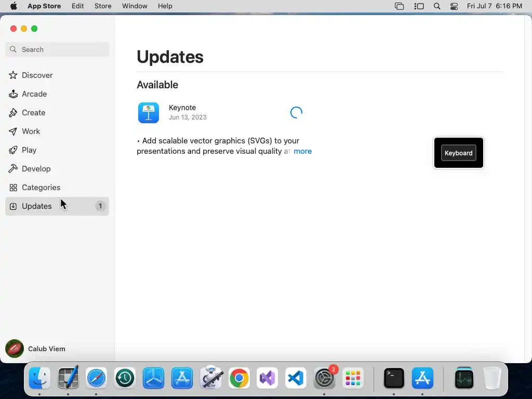Open Visual Studio Code from the Dock
532x399 pixels.
296,378
